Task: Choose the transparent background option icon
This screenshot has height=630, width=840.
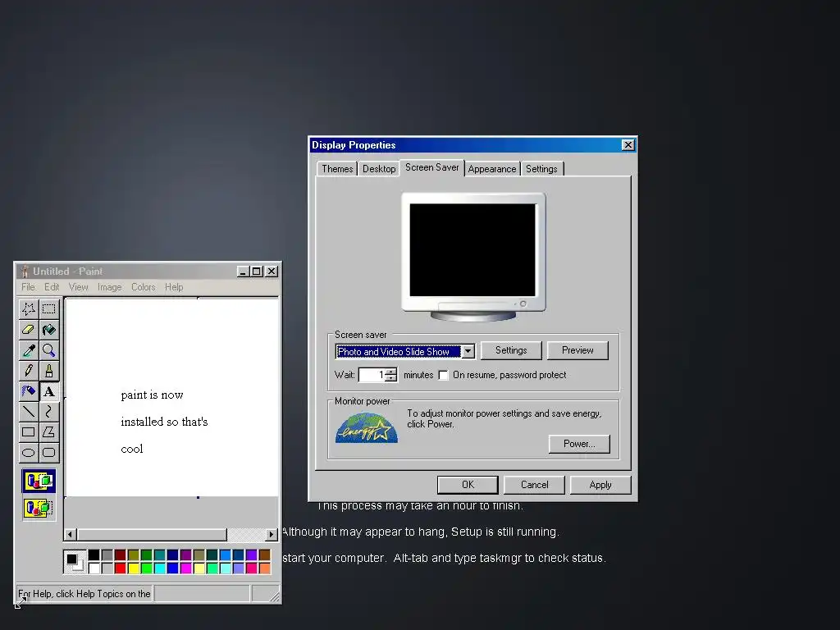Action: (39, 507)
